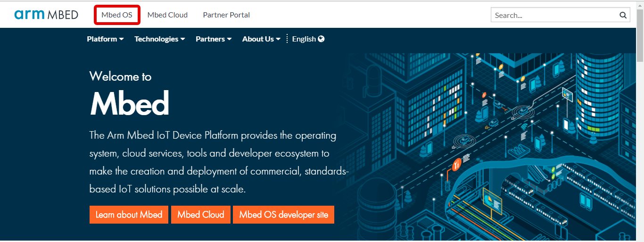Click the English language selector text
The height and width of the screenshot is (242, 644).
(x=304, y=39)
